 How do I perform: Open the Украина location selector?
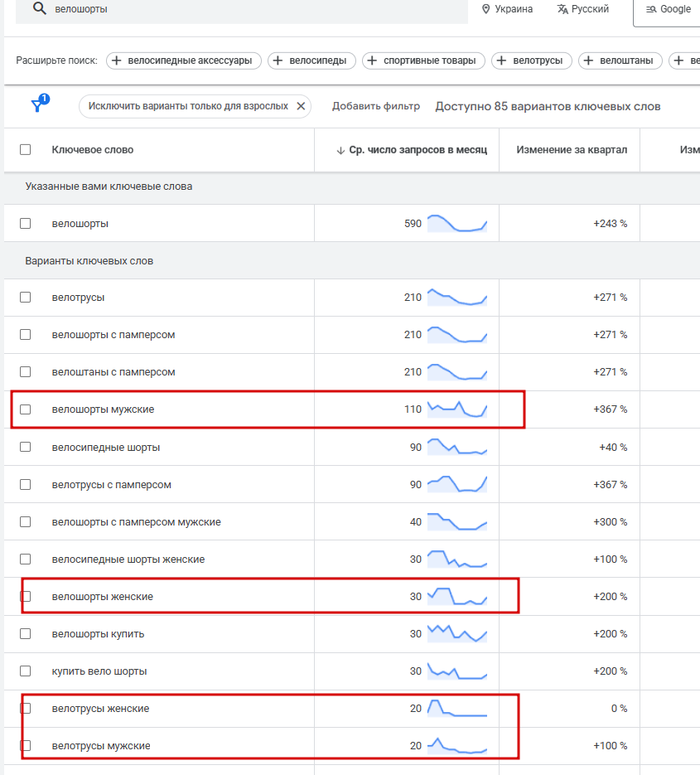507,9
